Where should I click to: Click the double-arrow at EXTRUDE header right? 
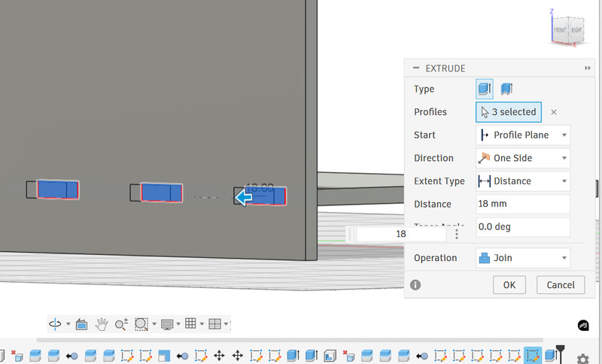pos(588,68)
